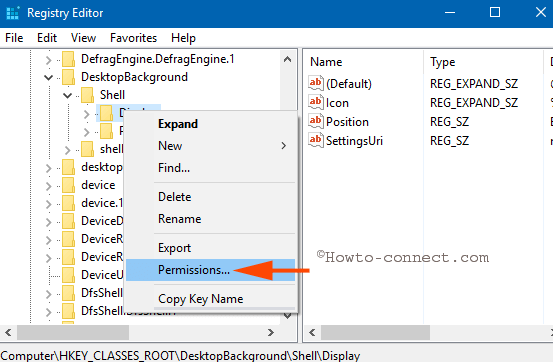Expand the selected Display key

click(x=86, y=114)
